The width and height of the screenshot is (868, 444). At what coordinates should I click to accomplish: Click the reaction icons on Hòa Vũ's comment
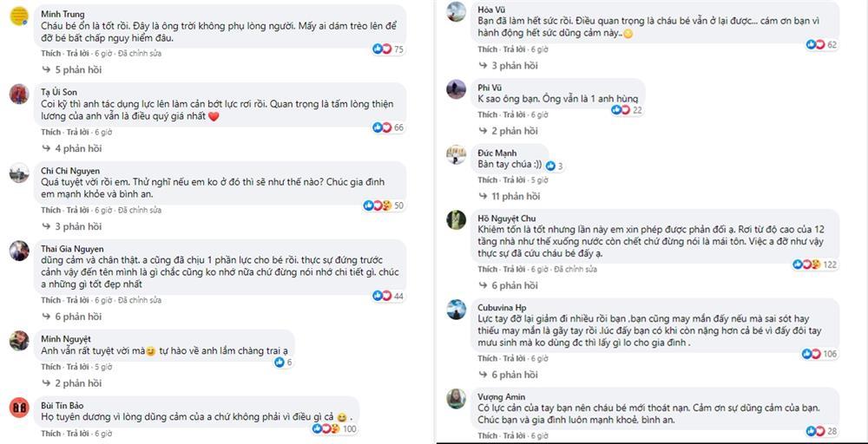coord(814,44)
